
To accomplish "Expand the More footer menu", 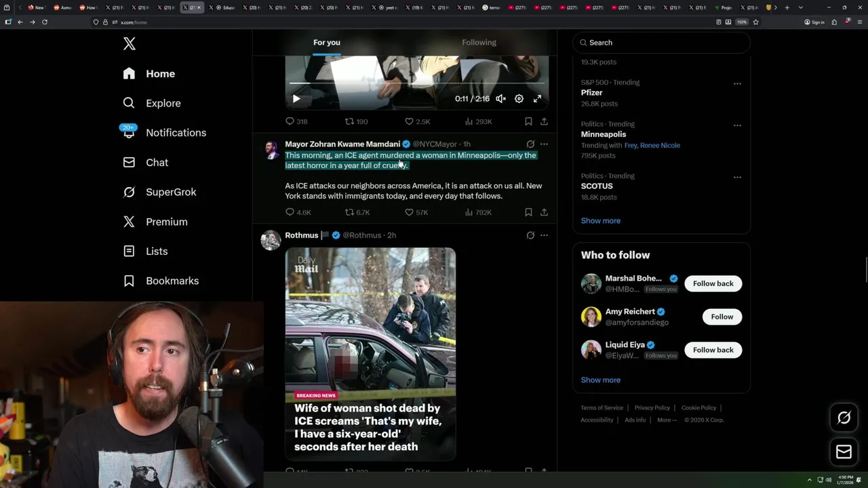I will click(667, 420).
